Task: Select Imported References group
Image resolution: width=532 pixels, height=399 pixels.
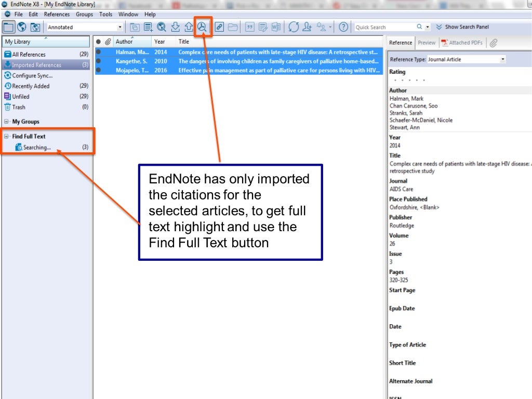Action: 46,65
